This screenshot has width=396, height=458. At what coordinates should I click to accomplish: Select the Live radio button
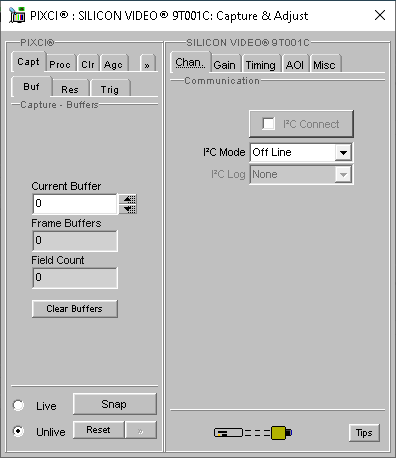tap(18, 405)
